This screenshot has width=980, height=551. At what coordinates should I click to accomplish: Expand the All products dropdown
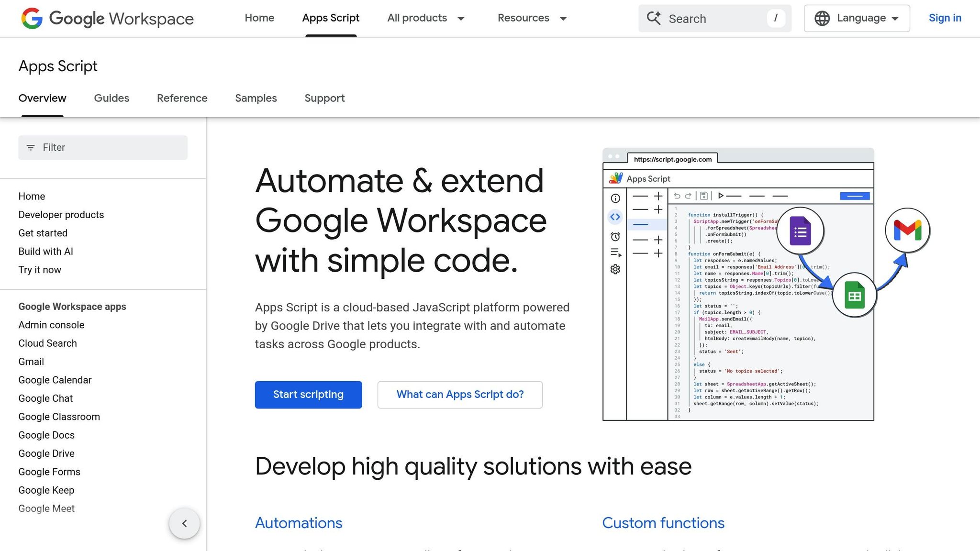pyautogui.click(x=425, y=18)
